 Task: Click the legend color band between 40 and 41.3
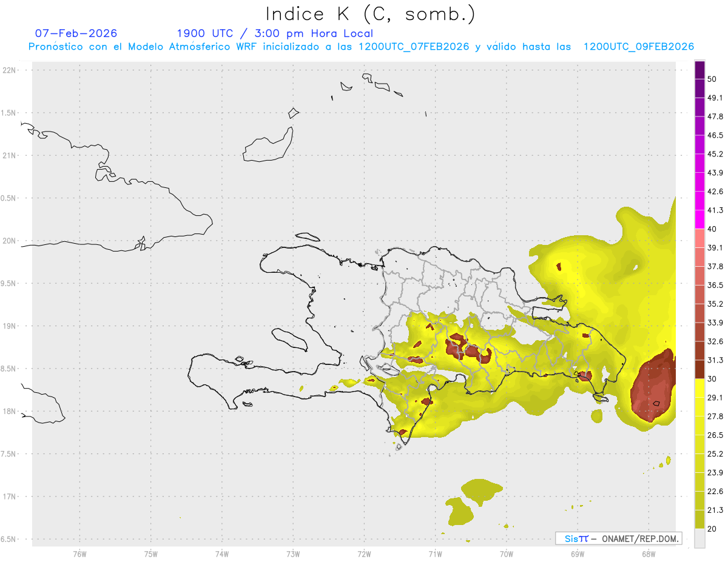(700, 219)
